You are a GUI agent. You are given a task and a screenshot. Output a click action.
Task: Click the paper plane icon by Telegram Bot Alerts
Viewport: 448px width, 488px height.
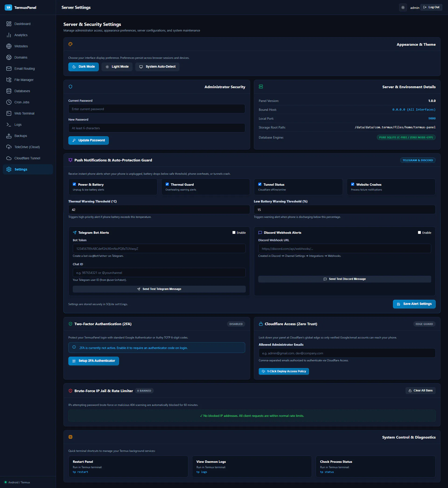tap(75, 232)
